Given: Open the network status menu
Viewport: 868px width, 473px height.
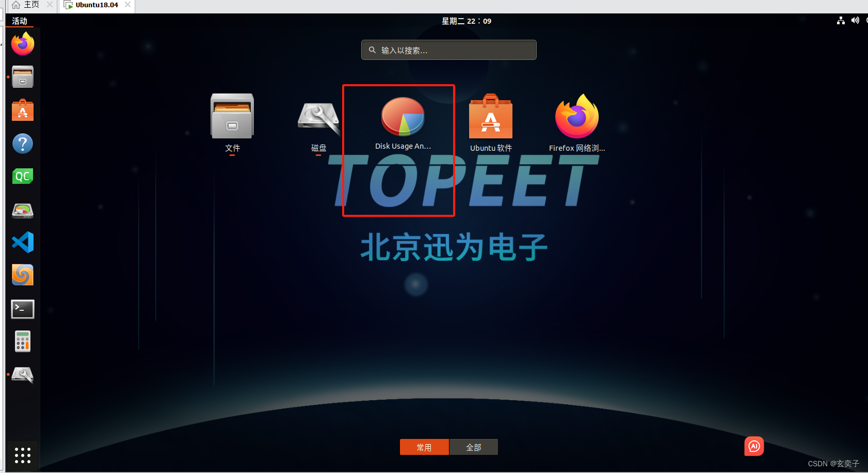Looking at the screenshot, I should pos(841,21).
